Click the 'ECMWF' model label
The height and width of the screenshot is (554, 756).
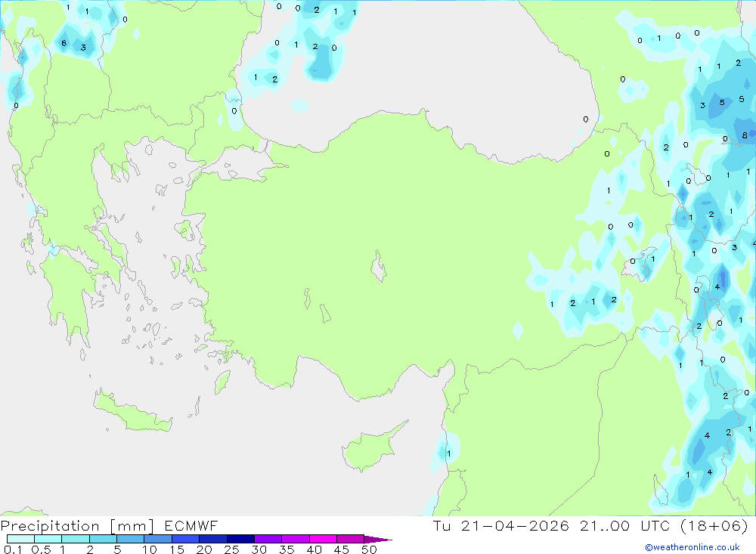click(x=191, y=525)
